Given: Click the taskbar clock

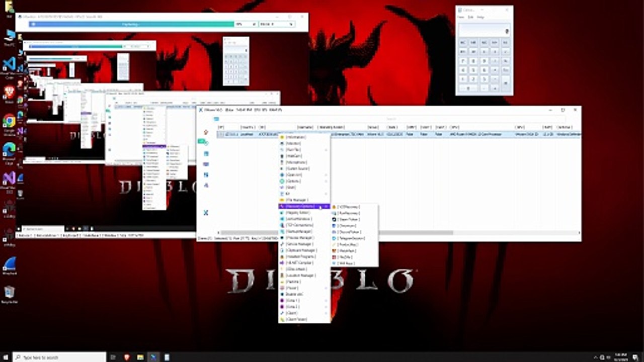Looking at the screenshot, I should pyautogui.click(x=620, y=357).
